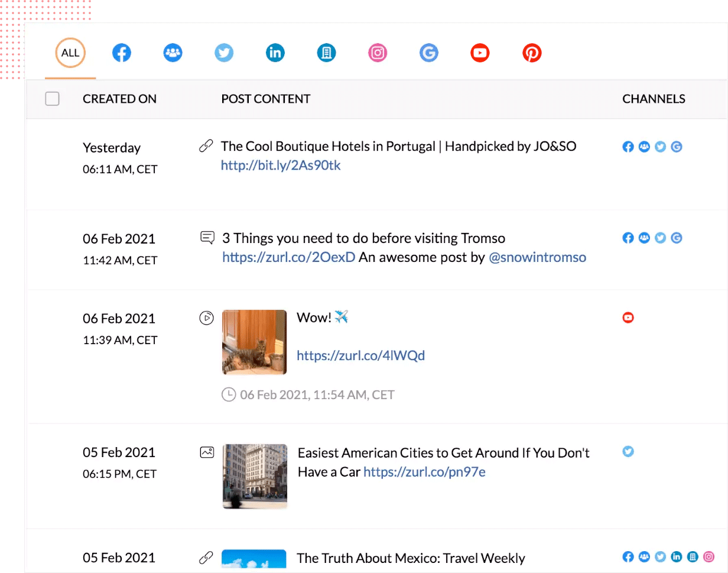Image resolution: width=728 pixels, height=573 pixels.
Task: Click Facebook channel icon on Boutique Hotels row
Action: (x=628, y=147)
